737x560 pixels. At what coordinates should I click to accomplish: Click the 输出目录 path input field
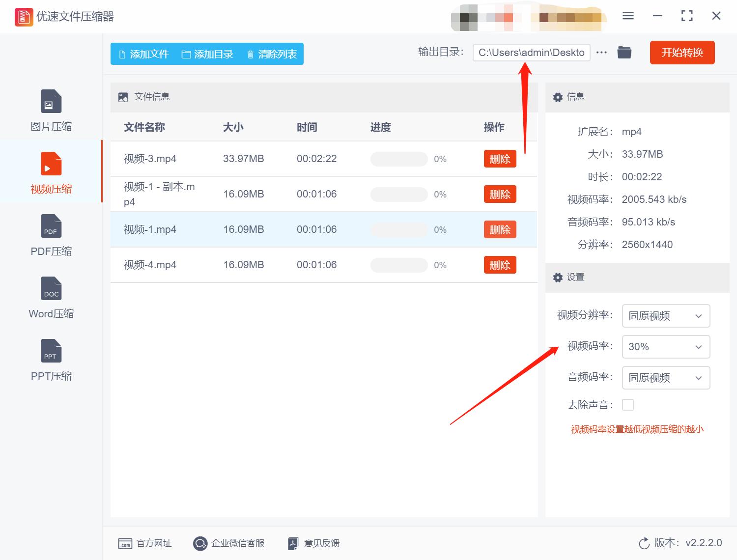click(531, 53)
